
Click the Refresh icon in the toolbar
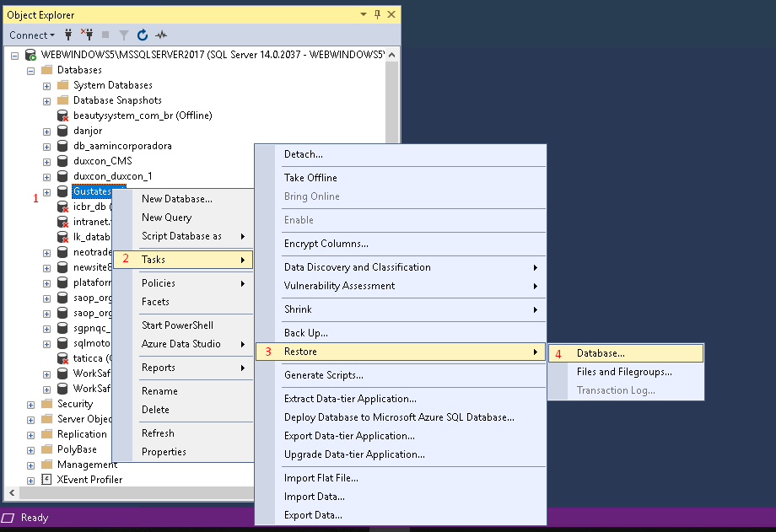pyautogui.click(x=143, y=35)
